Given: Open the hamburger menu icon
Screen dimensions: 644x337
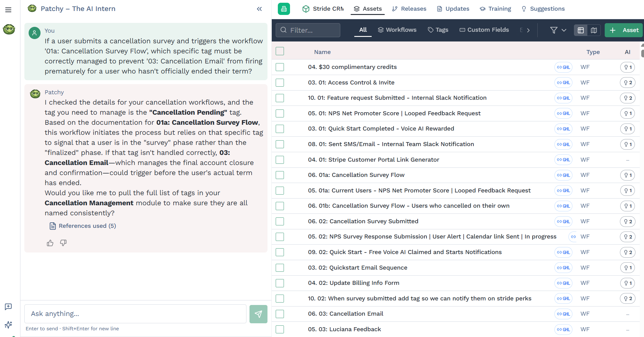Looking at the screenshot, I should point(8,10).
